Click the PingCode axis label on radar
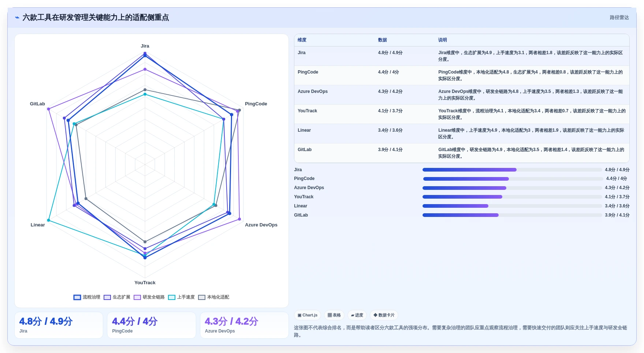This screenshot has width=644, height=353. (x=256, y=104)
